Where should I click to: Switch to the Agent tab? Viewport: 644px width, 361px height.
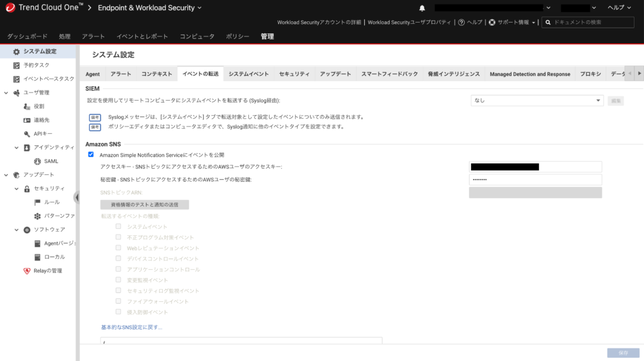click(x=92, y=74)
